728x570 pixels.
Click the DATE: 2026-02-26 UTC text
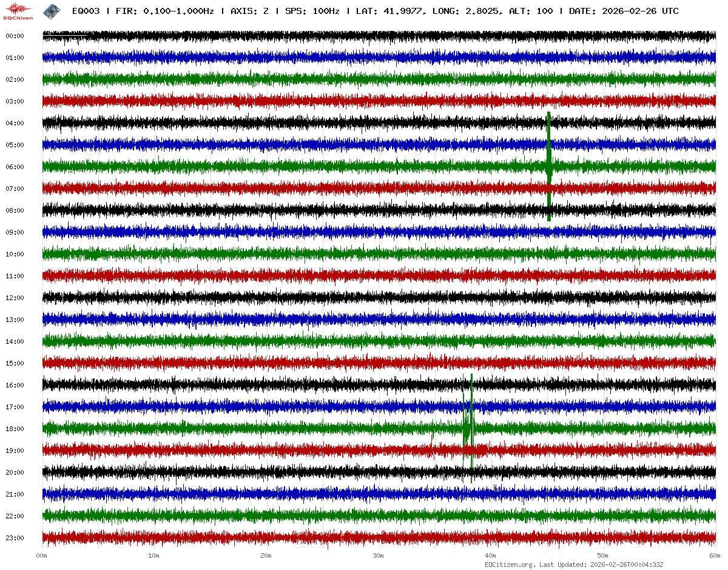point(624,11)
